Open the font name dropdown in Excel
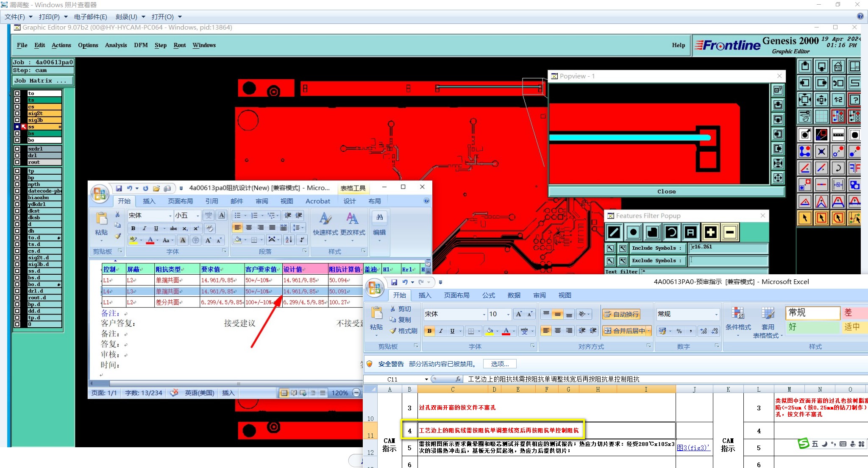The height and width of the screenshot is (468, 868). click(484, 314)
